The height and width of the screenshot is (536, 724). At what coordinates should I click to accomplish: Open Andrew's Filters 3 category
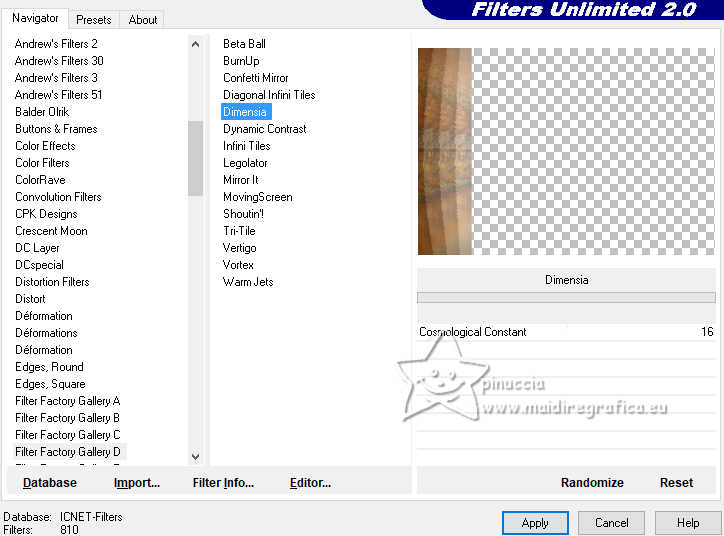pyautogui.click(x=56, y=78)
